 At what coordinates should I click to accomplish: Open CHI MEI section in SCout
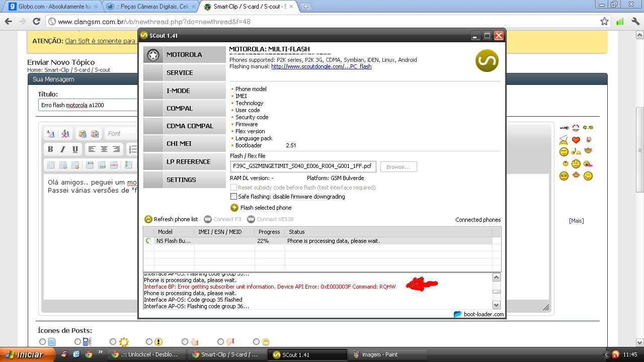click(184, 144)
